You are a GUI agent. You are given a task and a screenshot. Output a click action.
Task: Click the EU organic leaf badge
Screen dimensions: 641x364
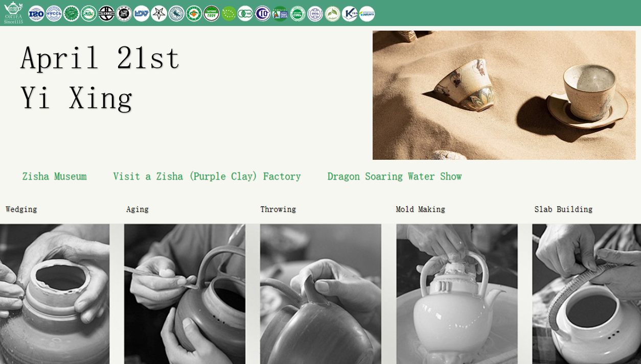pos(229,13)
